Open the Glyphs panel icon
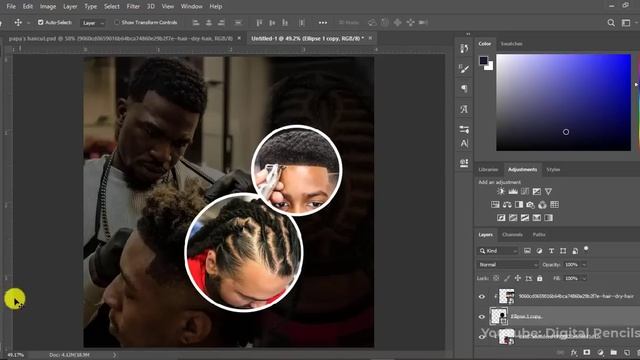Image resolution: width=640 pixels, height=360 pixels. [x=464, y=109]
